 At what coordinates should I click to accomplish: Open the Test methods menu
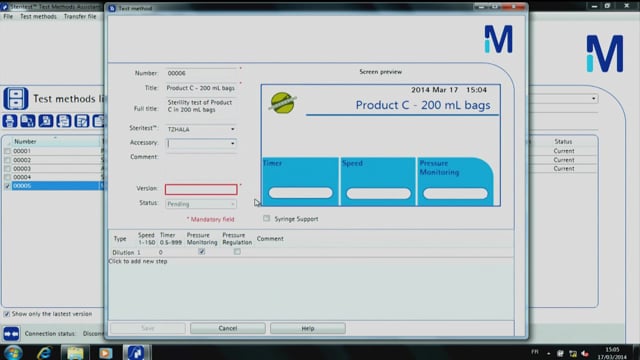click(38, 16)
